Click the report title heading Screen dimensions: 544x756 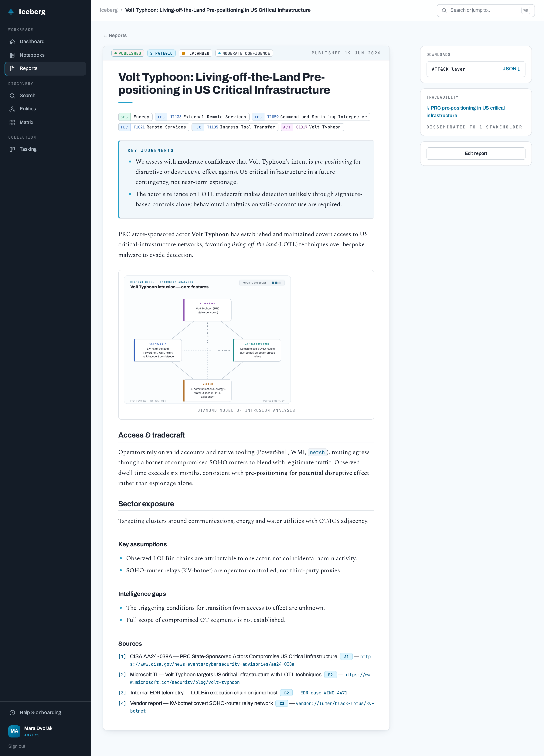(x=224, y=84)
